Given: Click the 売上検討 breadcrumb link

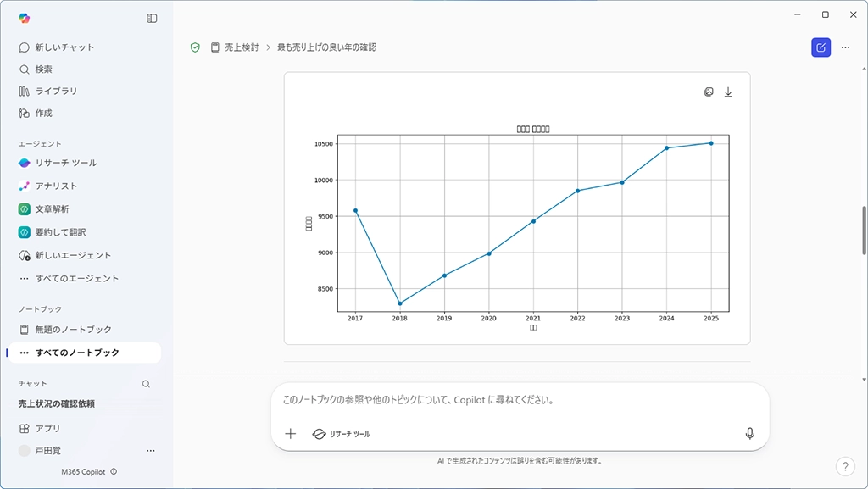Looking at the screenshot, I should point(241,47).
